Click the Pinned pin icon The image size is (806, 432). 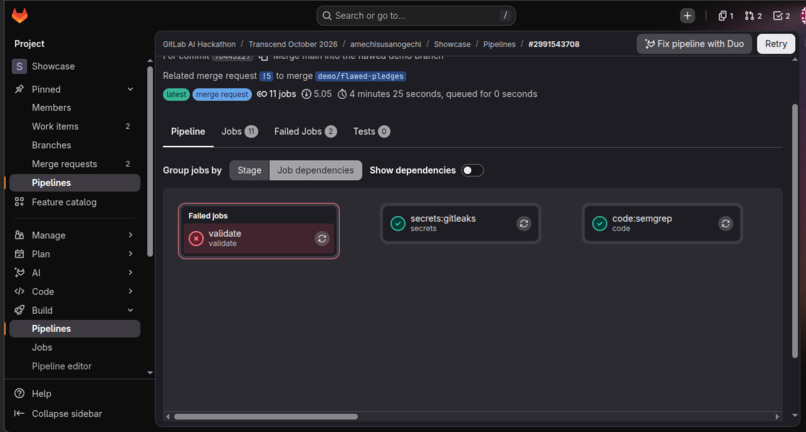[19, 89]
